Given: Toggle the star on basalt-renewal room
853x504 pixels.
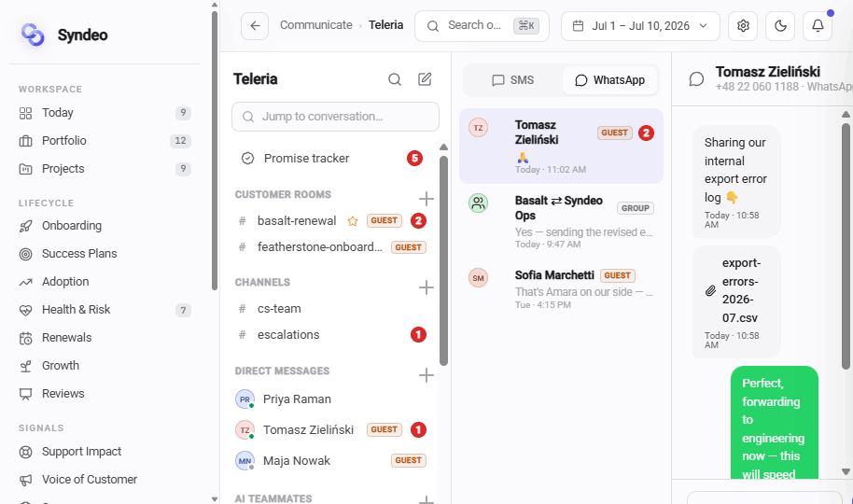Looking at the screenshot, I should (x=353, y=221).
